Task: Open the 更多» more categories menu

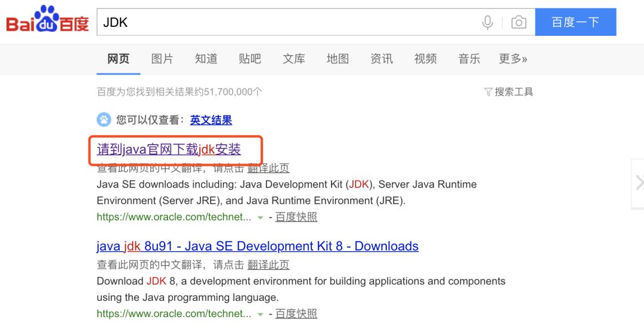Action: point(513,59)
